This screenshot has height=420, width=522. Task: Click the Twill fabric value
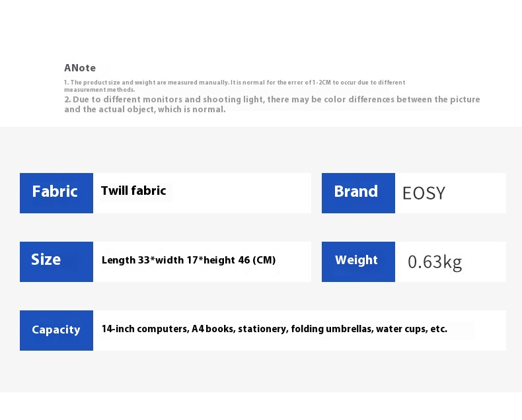point(133,191)
